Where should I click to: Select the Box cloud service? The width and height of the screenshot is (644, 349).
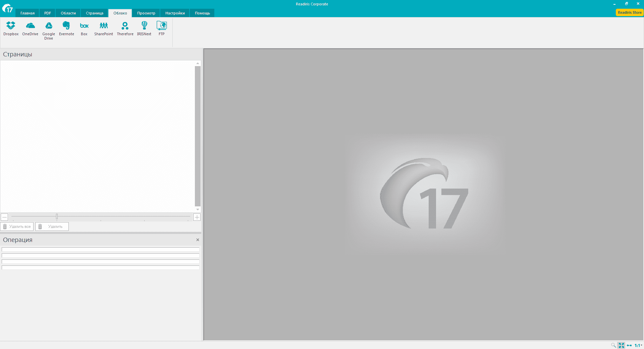(x=84, y=29)
